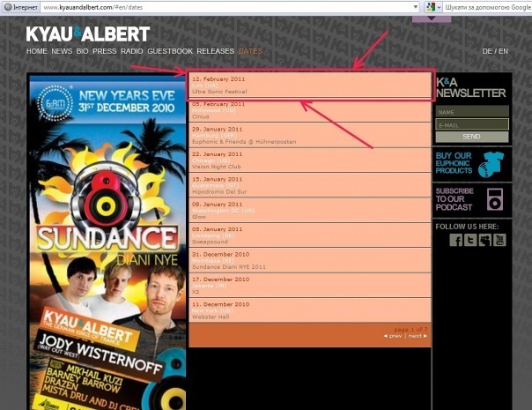Open the Twitter follow icon

point(471,240)
